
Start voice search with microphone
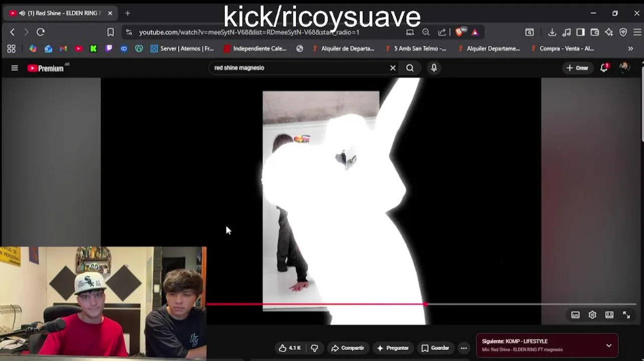[x=434, y=68]
